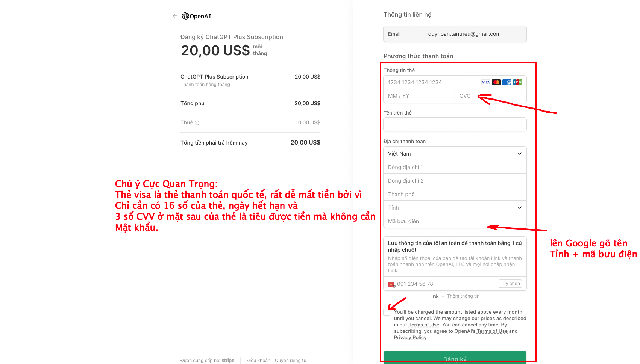This screenshot has height=364, width=640.
Task: Click the Mastercard icon
Action: pyautogui.click(x=496, y=82)
